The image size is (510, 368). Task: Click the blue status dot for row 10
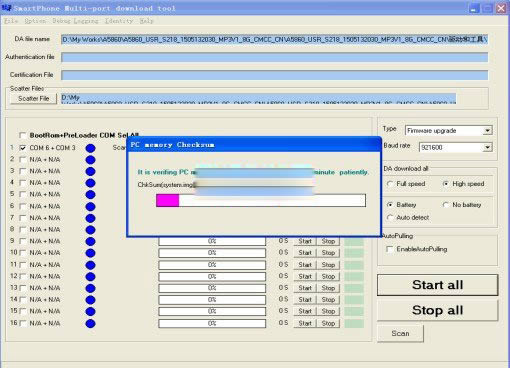[90, 253]
